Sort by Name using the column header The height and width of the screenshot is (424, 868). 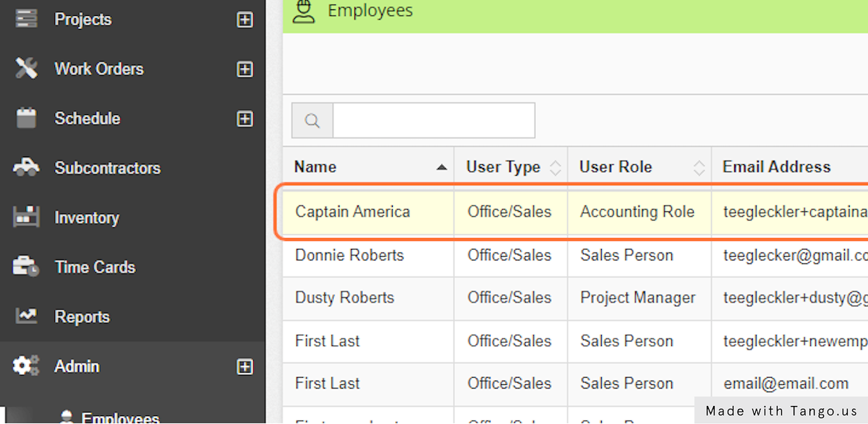[315, 166]
